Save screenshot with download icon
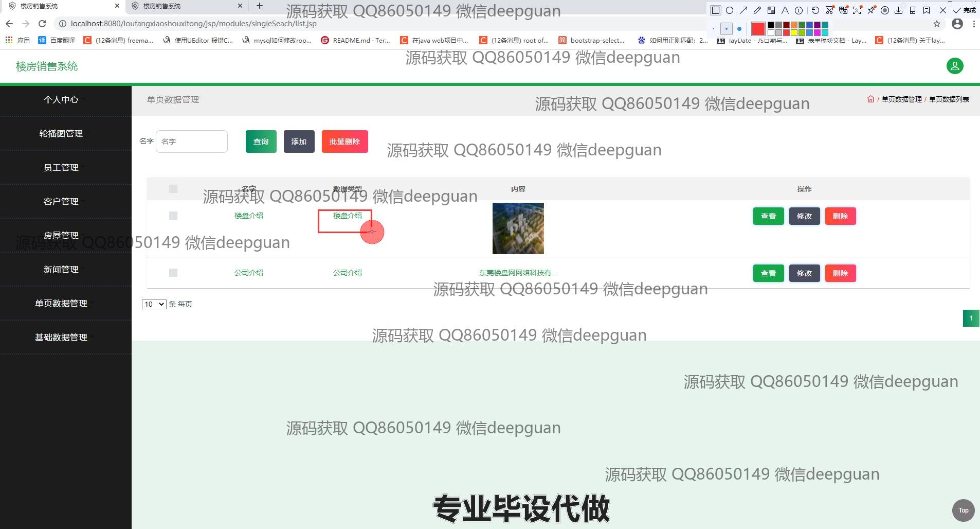Image resolution: width=980 pixels, height=529 pixels. 899,10
